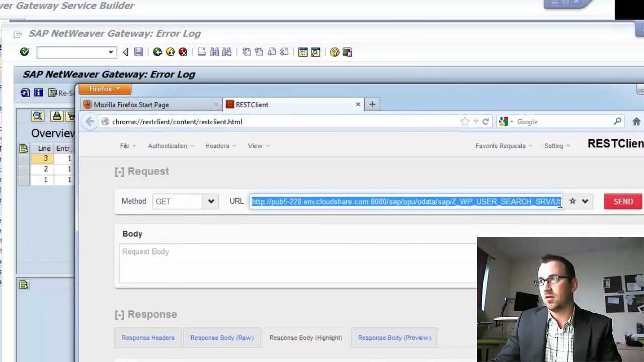Image resolution: width=644 pixels, height=362 pixels.
Task: Click the green Back arrow in SAP toolbar
Action: coord(157,52)
